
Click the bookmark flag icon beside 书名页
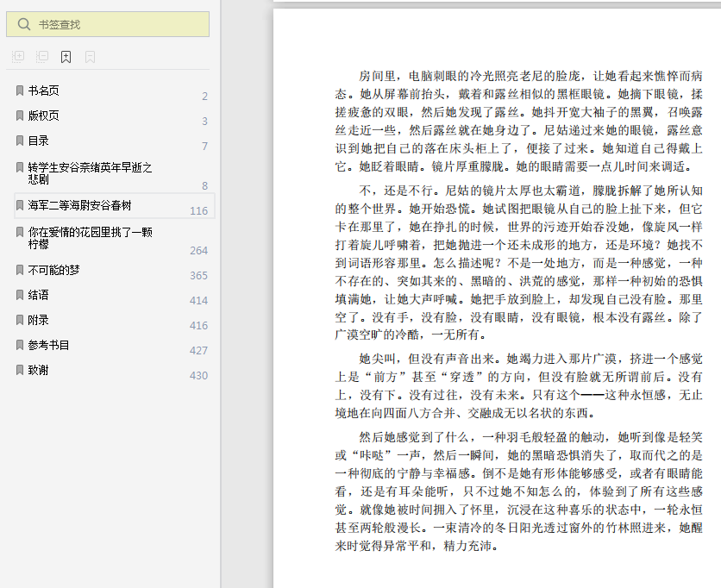pyautogui.click(x=20, y=91)
